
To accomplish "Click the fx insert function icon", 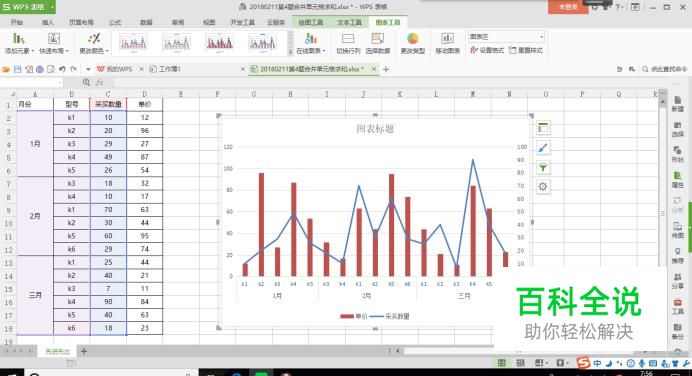I will pos(100,83).
